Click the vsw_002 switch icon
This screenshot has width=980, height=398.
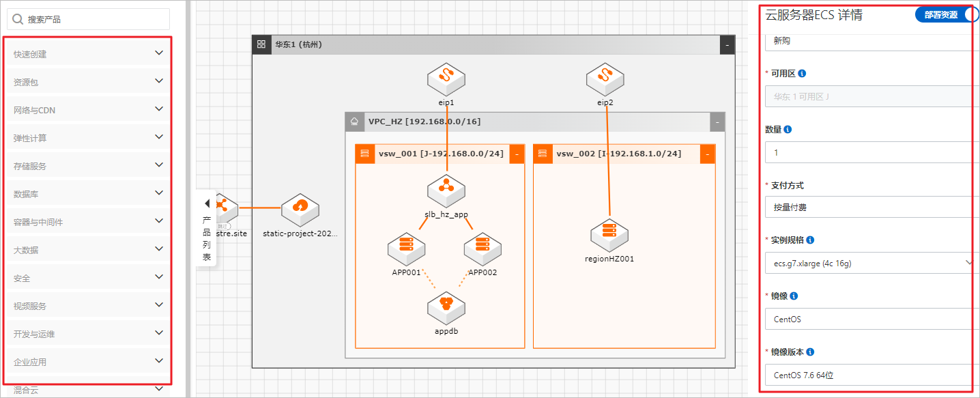coord(543,154)
